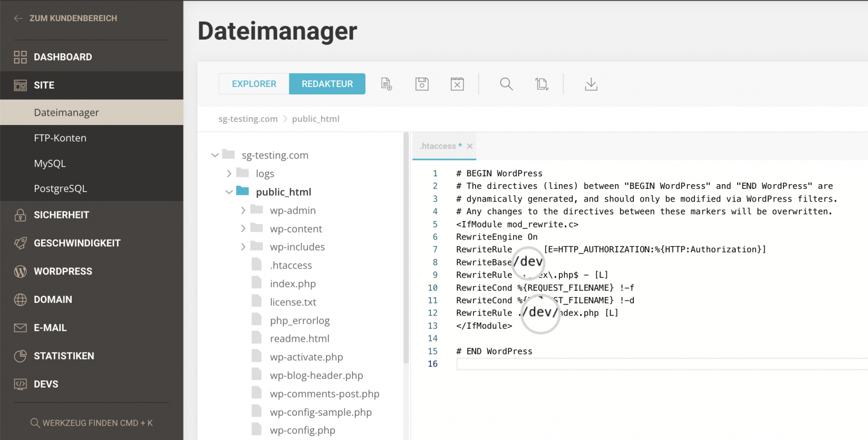Click the Statistiken pie chart icon

tap(20, 356)
